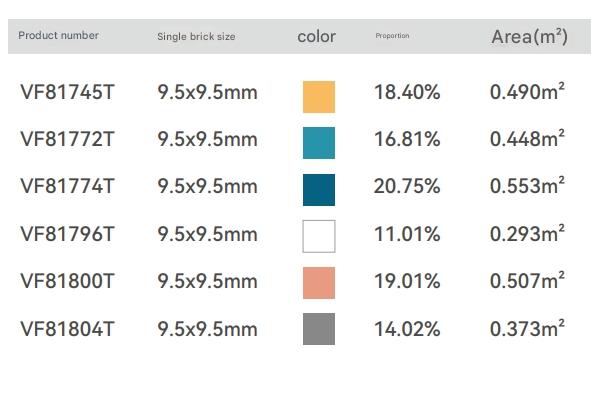This screenshot has width=600, height=400.
Task: Select the salmon pink swatch for VF81800T
Action: 319,283
